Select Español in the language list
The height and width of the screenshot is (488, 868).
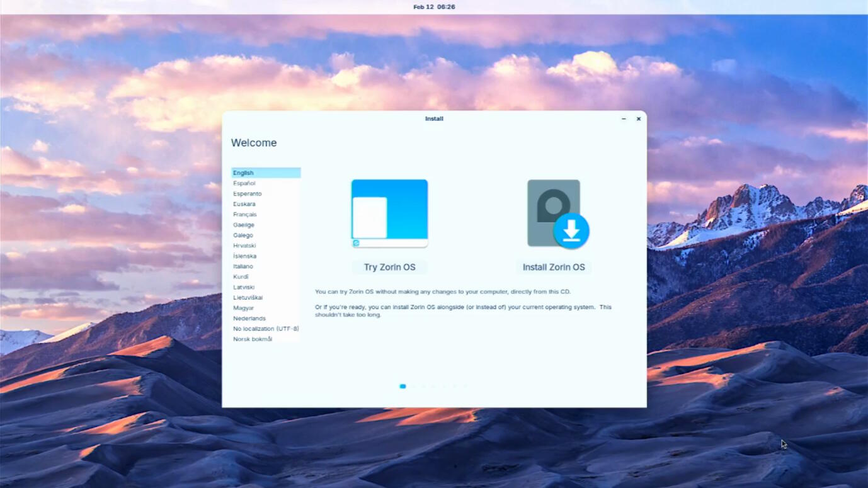click(266, 183)
